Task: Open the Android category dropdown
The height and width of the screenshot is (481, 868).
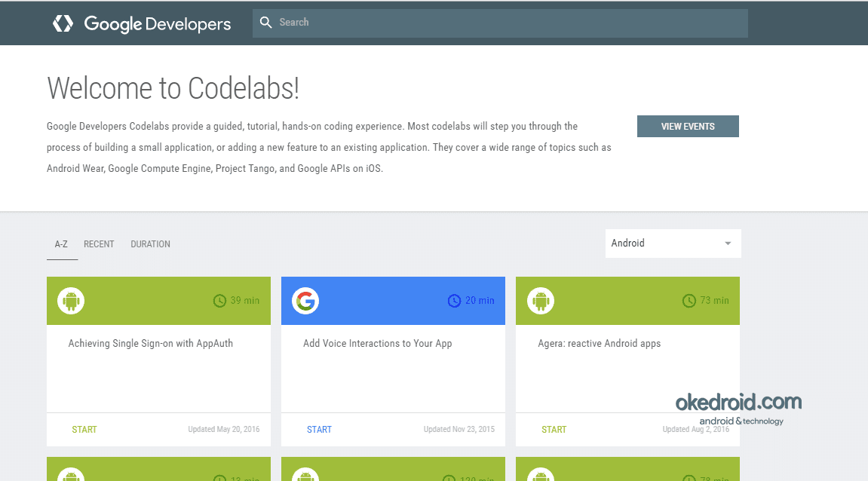Action: (x=673, y=244)
